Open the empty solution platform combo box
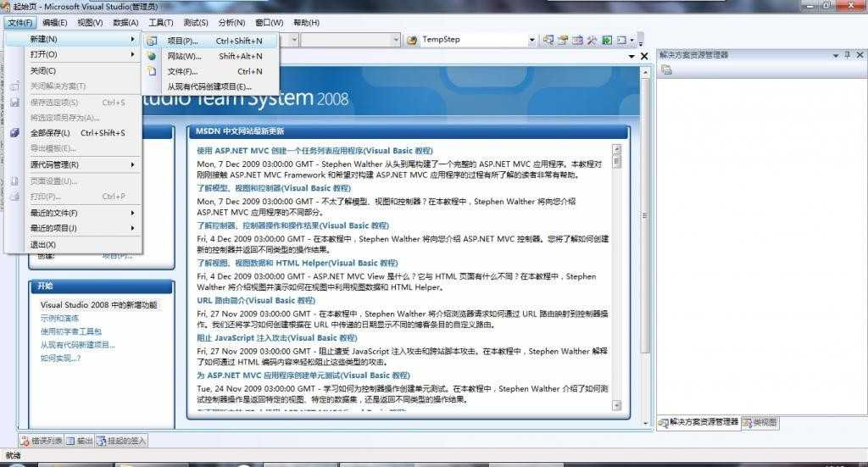The height and width of the screenshot is (467, 868). (350, 40)
